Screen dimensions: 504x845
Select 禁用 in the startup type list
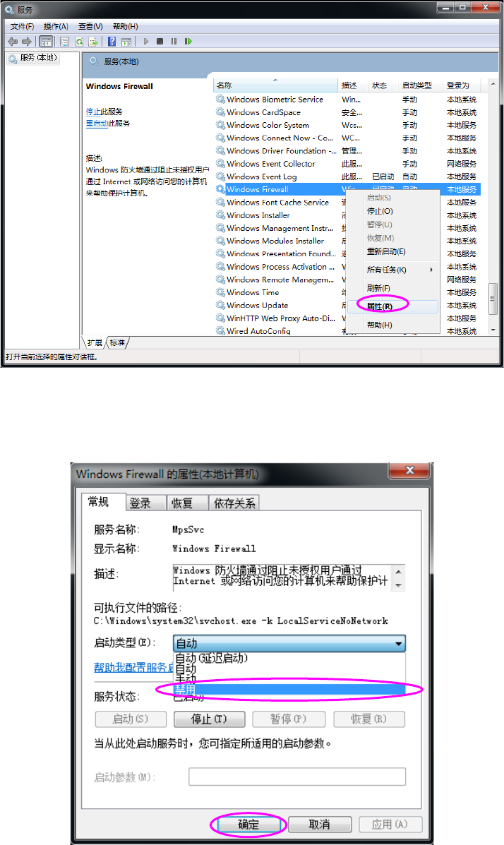pyautogui.click(x=289, y=690)
